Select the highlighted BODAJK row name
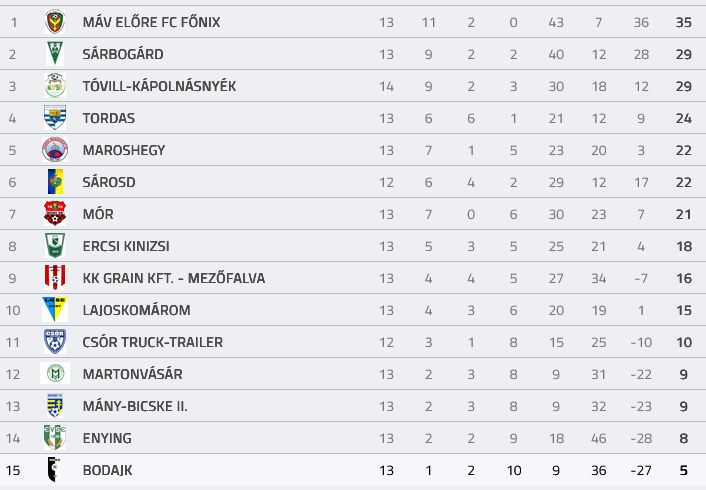 click(107, 470)
